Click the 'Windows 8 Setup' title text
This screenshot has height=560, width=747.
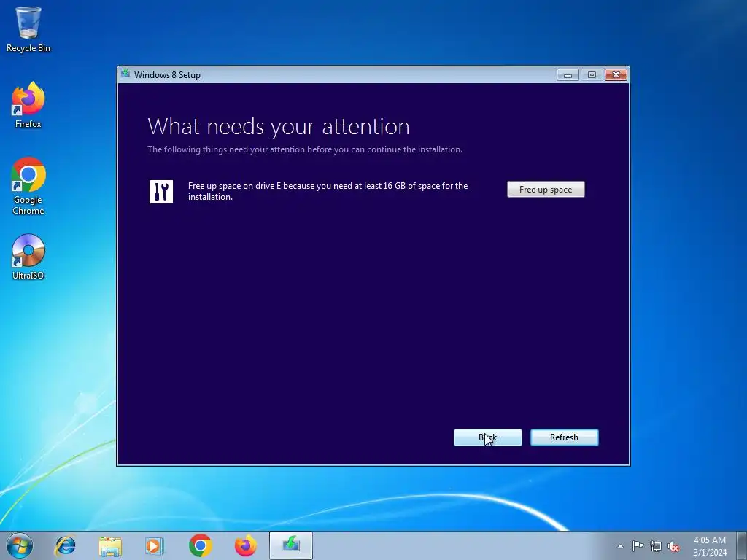coord(167,75)
